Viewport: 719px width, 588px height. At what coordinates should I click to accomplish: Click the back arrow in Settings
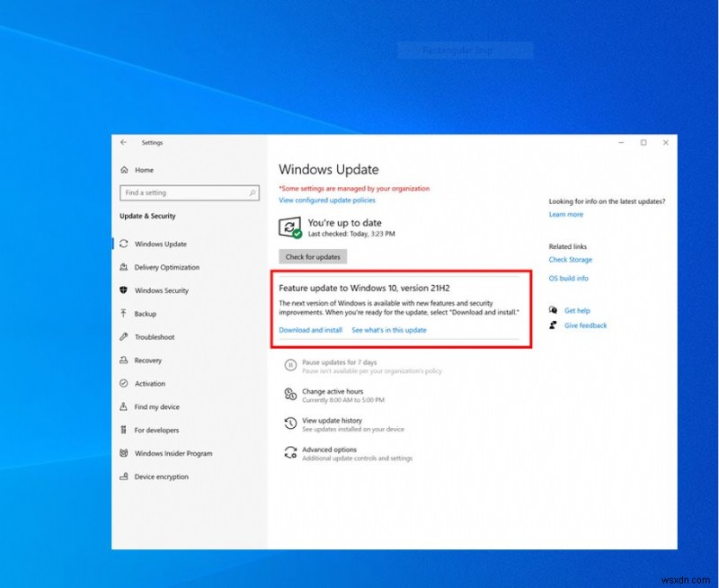click(x=125, y=142)
